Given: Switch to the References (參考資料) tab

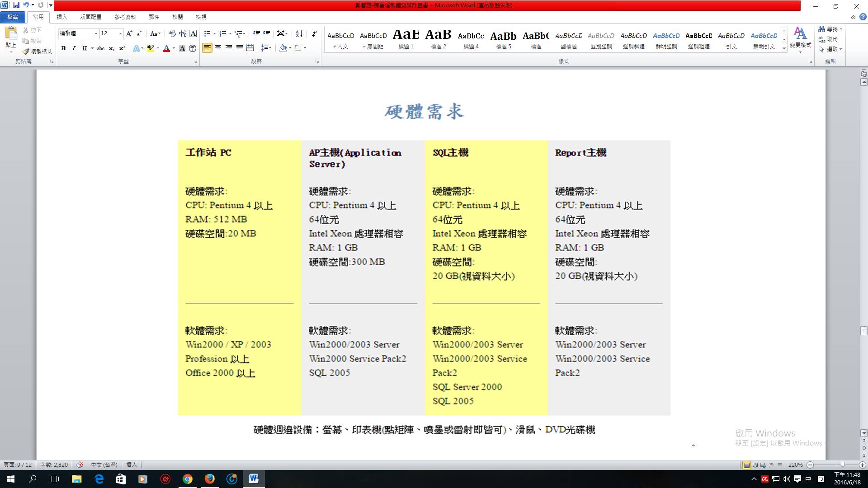Looking at the screenshot, I should 125,17.
